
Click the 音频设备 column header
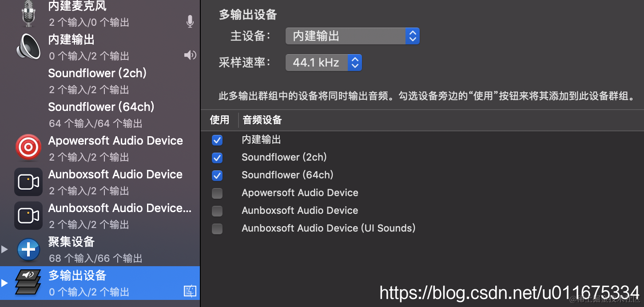tap(262, 120)
